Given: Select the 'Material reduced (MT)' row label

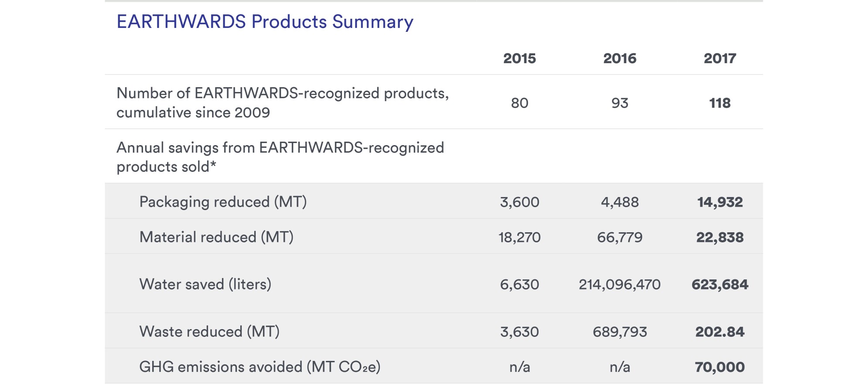Looking at the screenshot, I should [216, 237].
